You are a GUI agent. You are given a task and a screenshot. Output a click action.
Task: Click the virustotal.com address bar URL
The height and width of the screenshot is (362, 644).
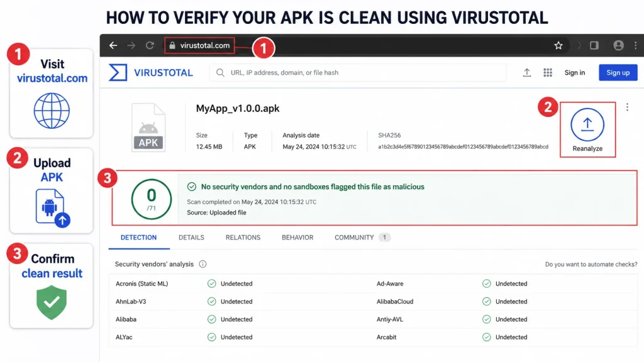pyautogui.click(x=205, y=45)
